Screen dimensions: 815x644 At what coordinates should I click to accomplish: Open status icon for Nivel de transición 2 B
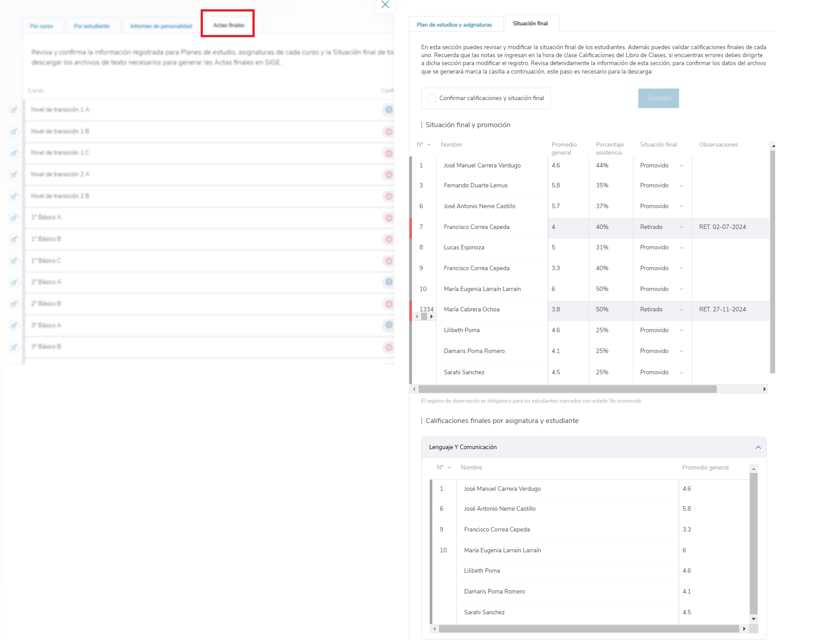pos(388,196)
